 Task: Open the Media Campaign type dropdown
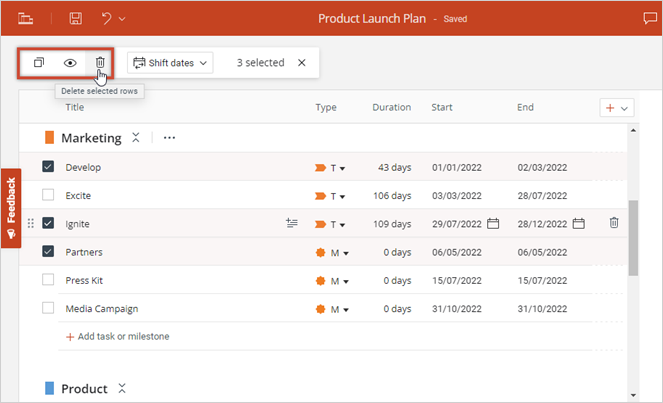click(340, 310)
